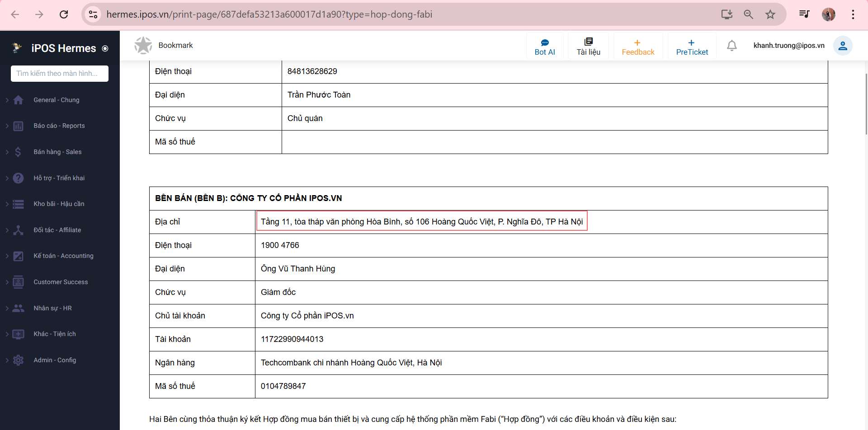Focus the screen search field in sidebar
Image resolution: width=868 pixels, height=430 pixels.
(60, 74)
